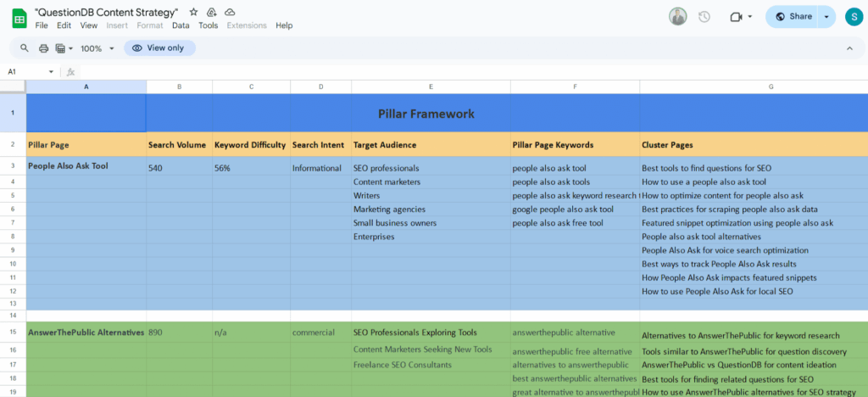Select the people also ask free tool cell

tap(576, 222)
